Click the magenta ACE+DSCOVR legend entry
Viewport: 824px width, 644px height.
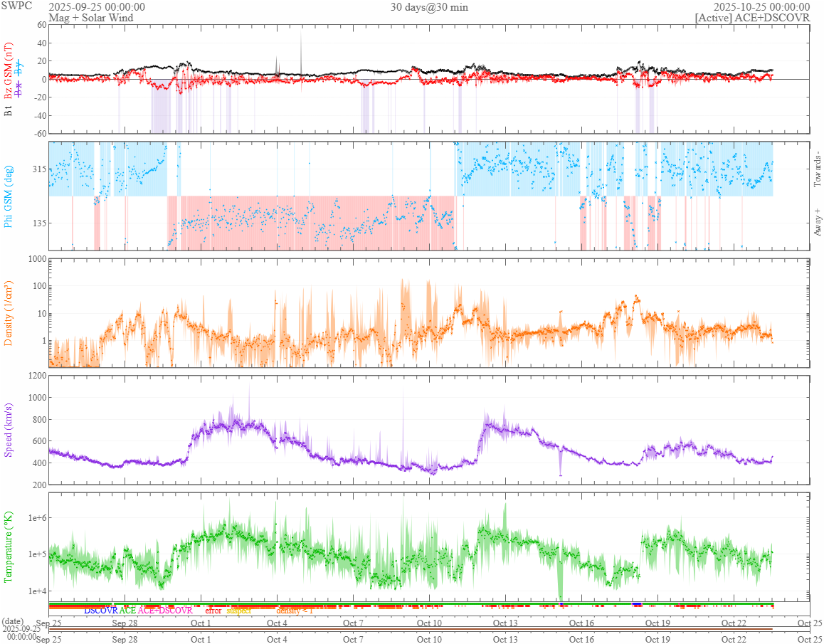(x=165, y=611)
